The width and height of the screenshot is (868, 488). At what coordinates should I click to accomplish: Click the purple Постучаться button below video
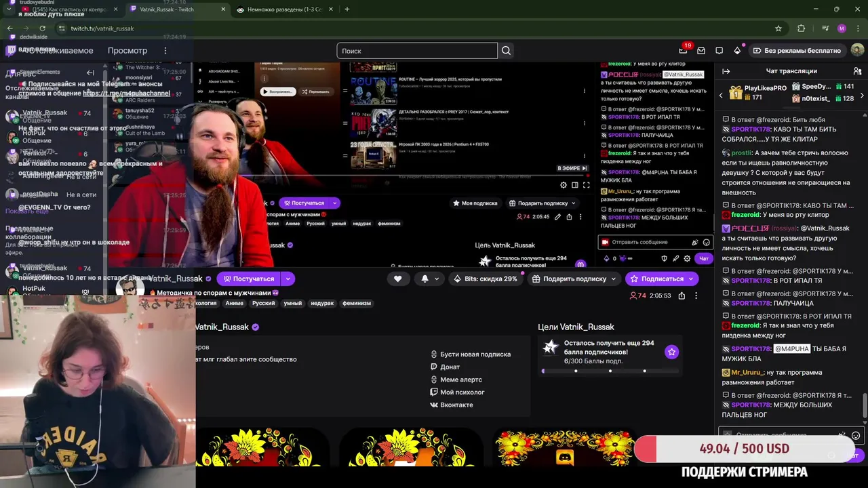249,279
